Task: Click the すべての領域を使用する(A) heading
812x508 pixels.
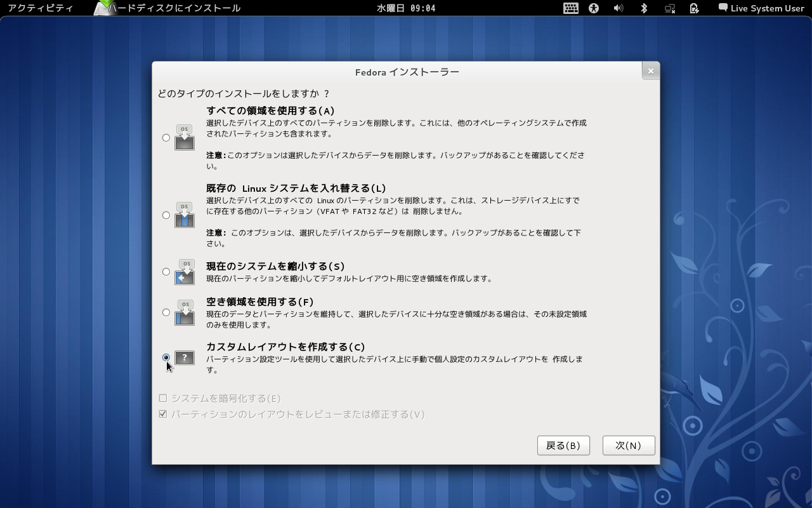Action: [x=270, y=110]
